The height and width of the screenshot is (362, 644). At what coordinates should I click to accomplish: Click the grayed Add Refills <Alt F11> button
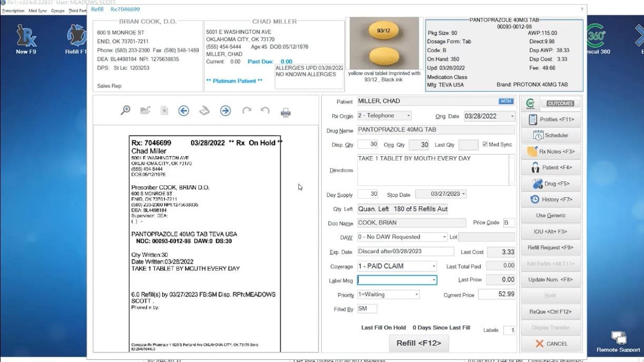click(x=551, y=264)
